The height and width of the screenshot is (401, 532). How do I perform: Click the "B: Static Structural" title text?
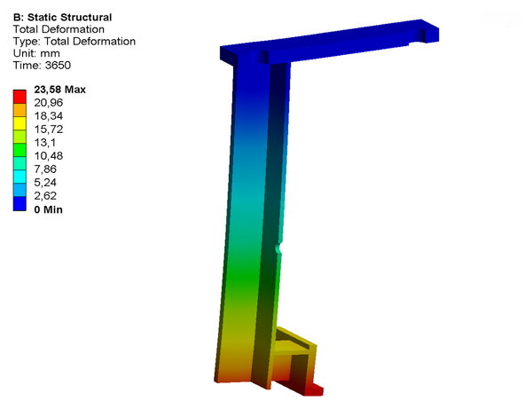point(62,17)
